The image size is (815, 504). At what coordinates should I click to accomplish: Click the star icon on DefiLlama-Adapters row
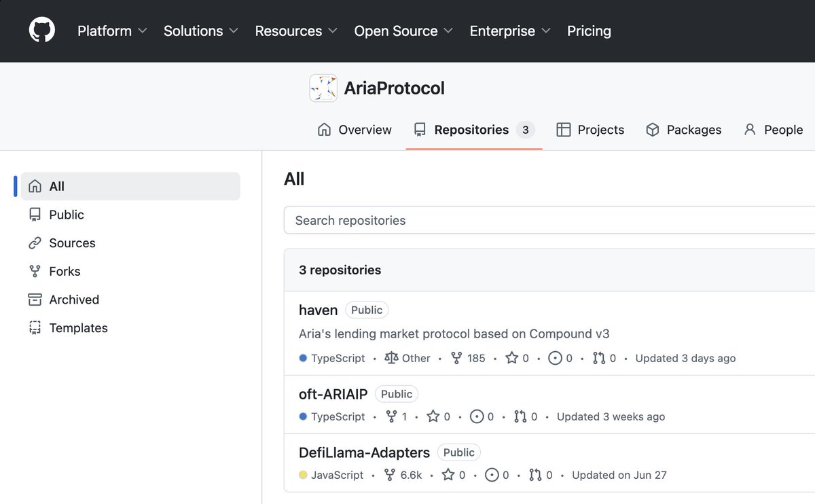(448, 475)
